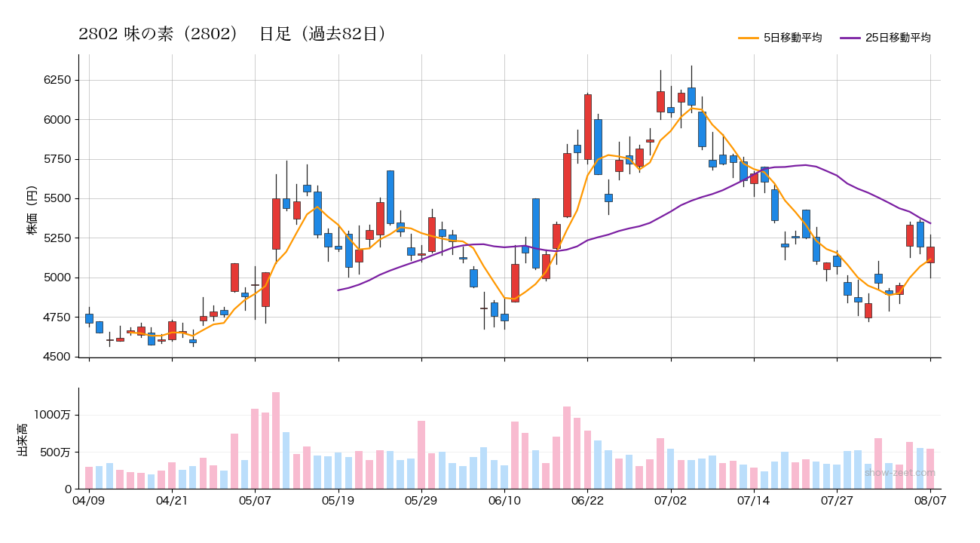Click the 04/09 date label
980x543 pixels.
[89, 500]
